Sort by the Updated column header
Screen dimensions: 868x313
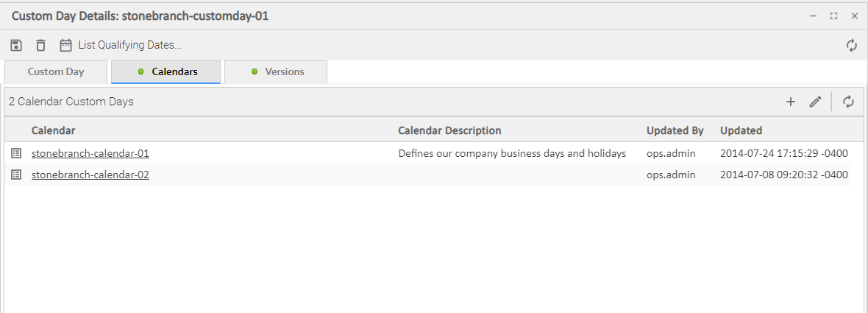tap(741, 130)
